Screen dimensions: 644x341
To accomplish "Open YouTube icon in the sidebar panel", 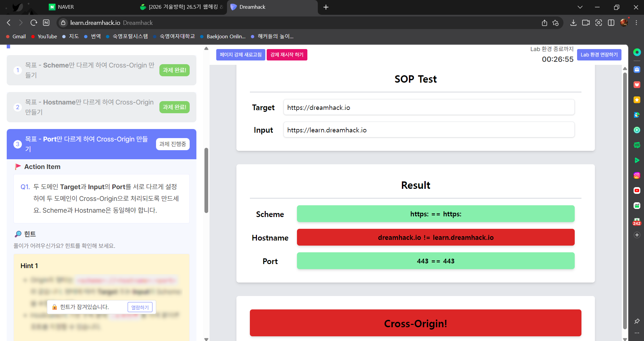I will click(x=637, y=190).
